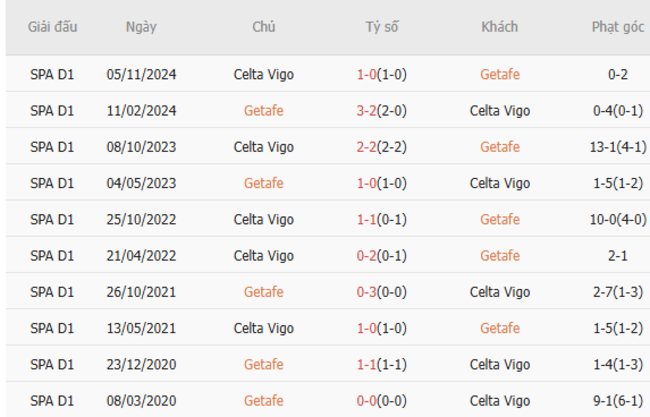
Task: Click Celta Vigo in the 08/03/2020 row
Action: tap(499, 401)
